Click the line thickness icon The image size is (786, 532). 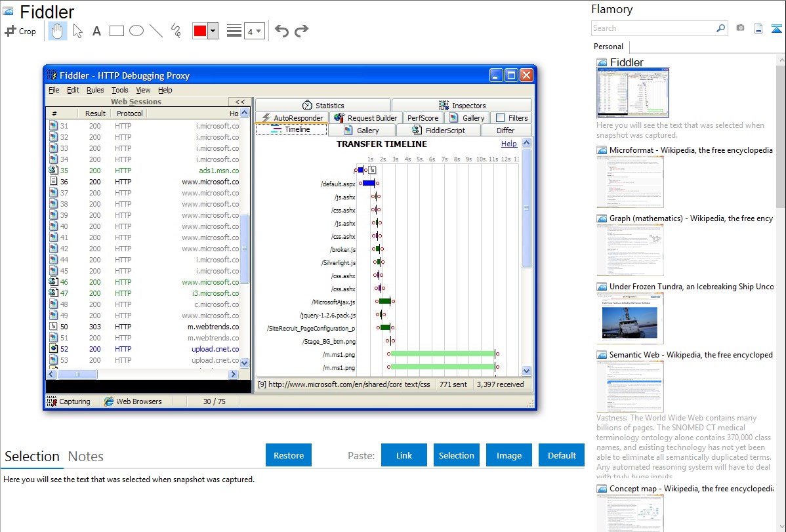point(234,31)
